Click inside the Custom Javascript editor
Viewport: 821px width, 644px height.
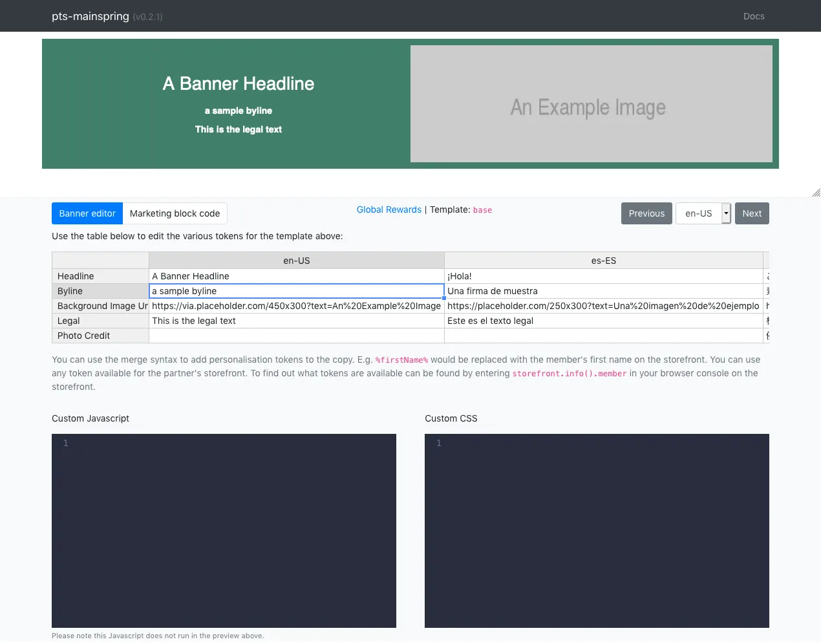224,530
